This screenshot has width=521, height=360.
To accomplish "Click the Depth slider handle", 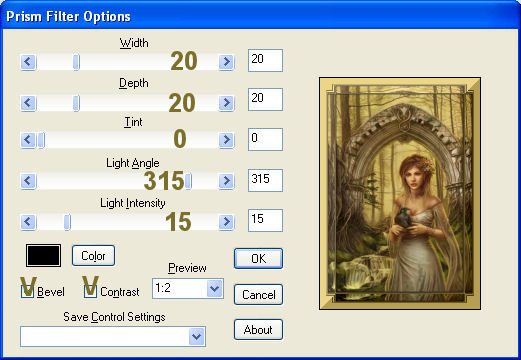I will point(76,103).
